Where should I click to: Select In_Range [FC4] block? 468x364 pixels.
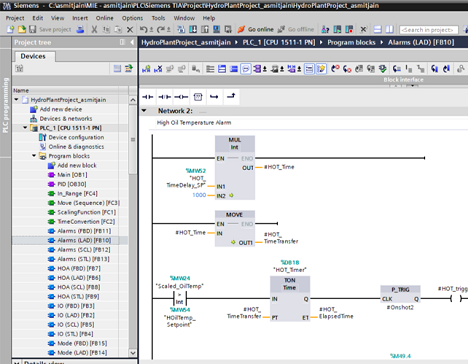pos(77,193)
